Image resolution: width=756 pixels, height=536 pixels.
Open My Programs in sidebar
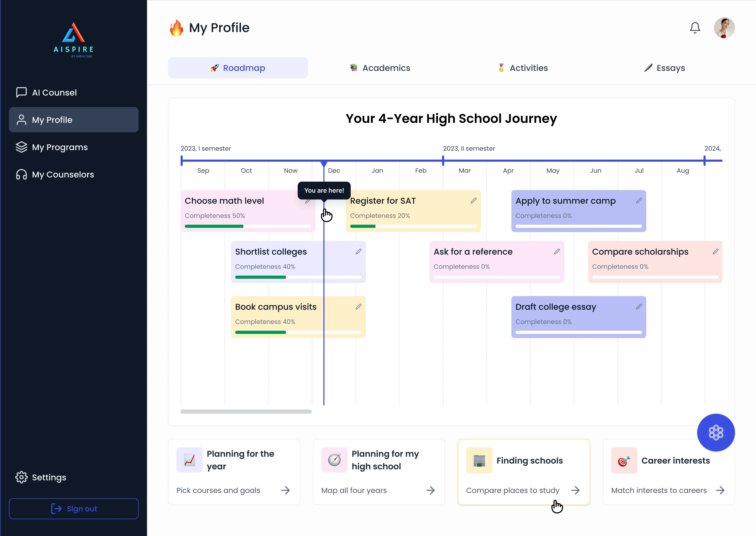[x=73, y=147]
